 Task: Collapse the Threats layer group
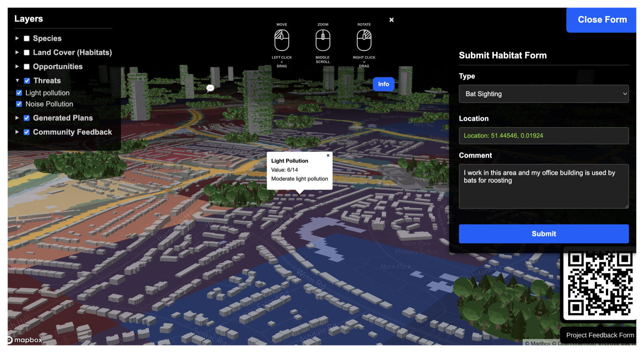pyautogui.click(x=17, y=80)
